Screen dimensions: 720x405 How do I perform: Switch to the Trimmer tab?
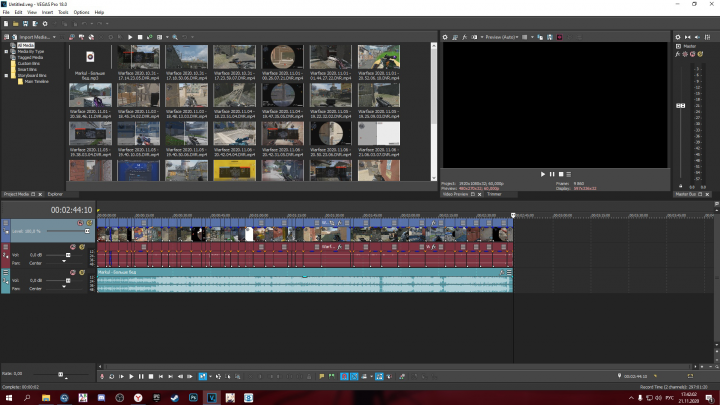point(494,194)
